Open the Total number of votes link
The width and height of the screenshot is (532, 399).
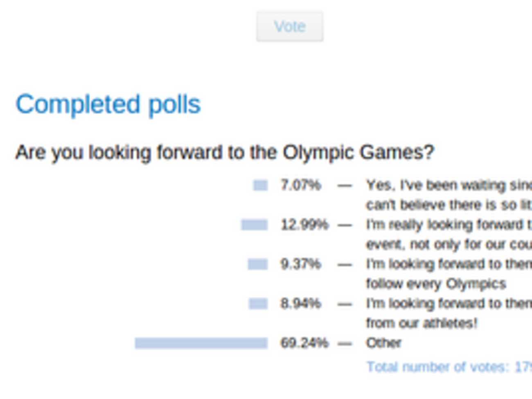pos(449,367)
